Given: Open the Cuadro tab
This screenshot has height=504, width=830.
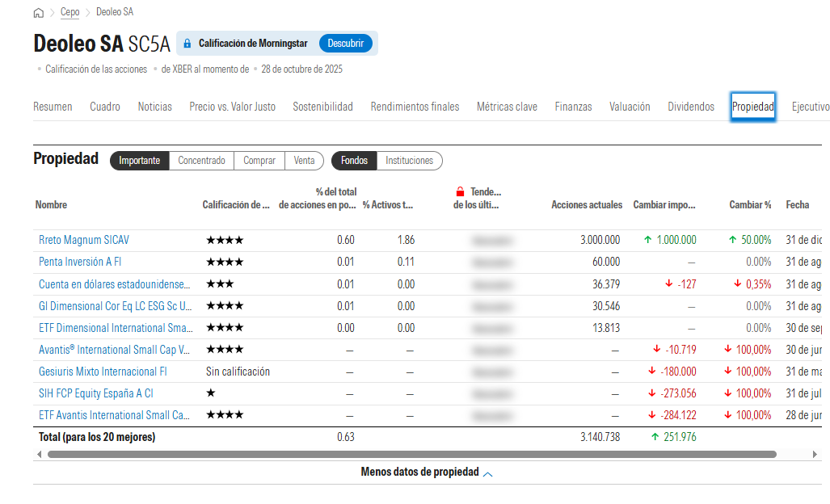Looking at the screenshot, I should [105, 107].
